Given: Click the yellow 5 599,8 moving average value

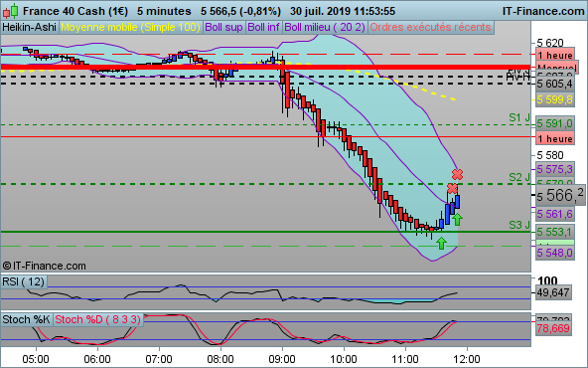Looking at the screenshot, I should (555, 99).
